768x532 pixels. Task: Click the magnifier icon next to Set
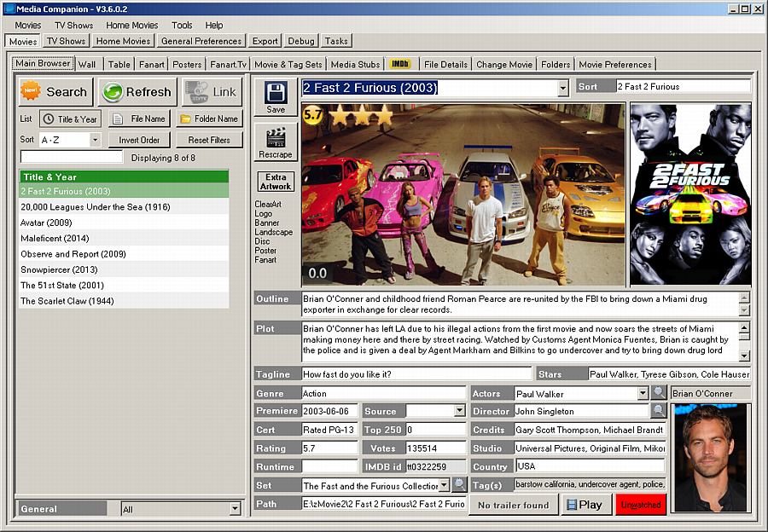pos(459,485)
